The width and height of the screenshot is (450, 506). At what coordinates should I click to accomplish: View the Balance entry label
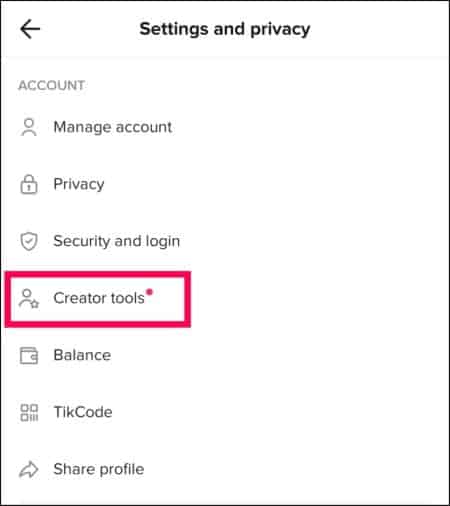(x=82, y=355)
